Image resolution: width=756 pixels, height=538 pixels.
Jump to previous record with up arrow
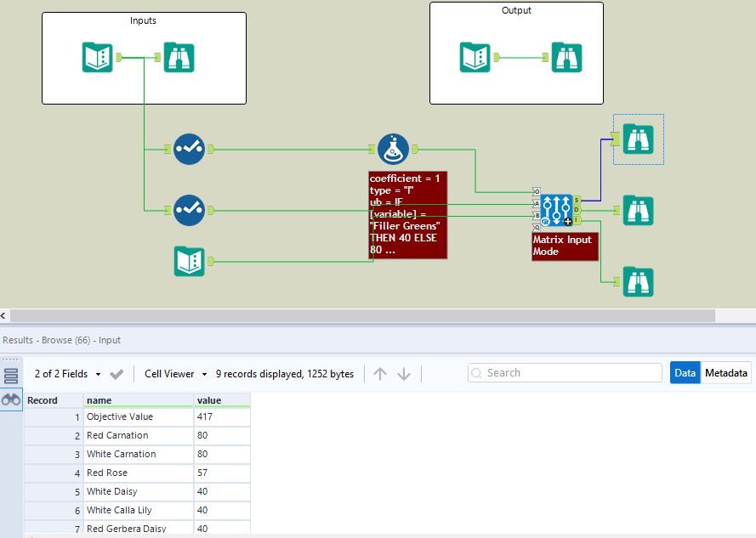(x=380, y=374)
